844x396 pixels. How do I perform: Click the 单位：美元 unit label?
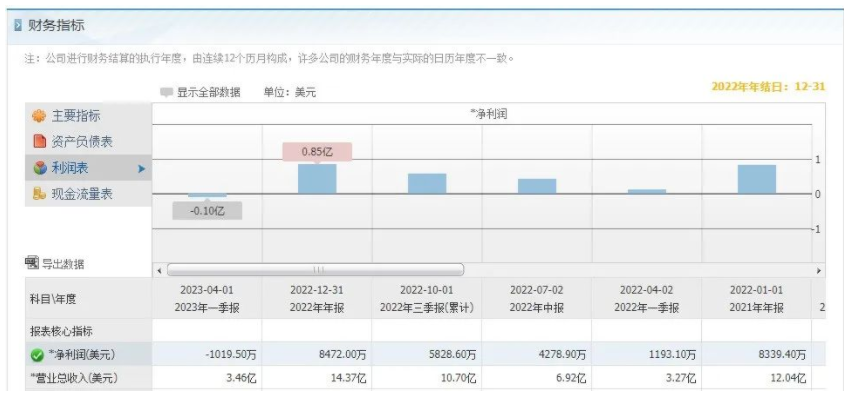(x=290, y=92)
